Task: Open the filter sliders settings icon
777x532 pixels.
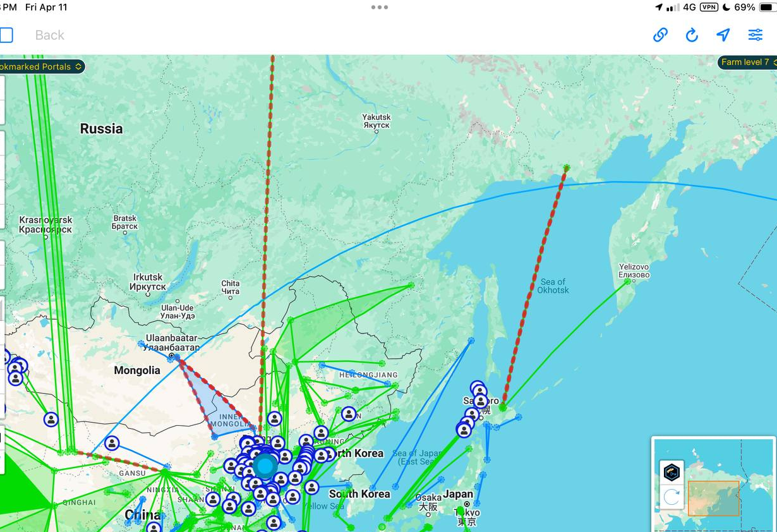Action: coord(756,35)
